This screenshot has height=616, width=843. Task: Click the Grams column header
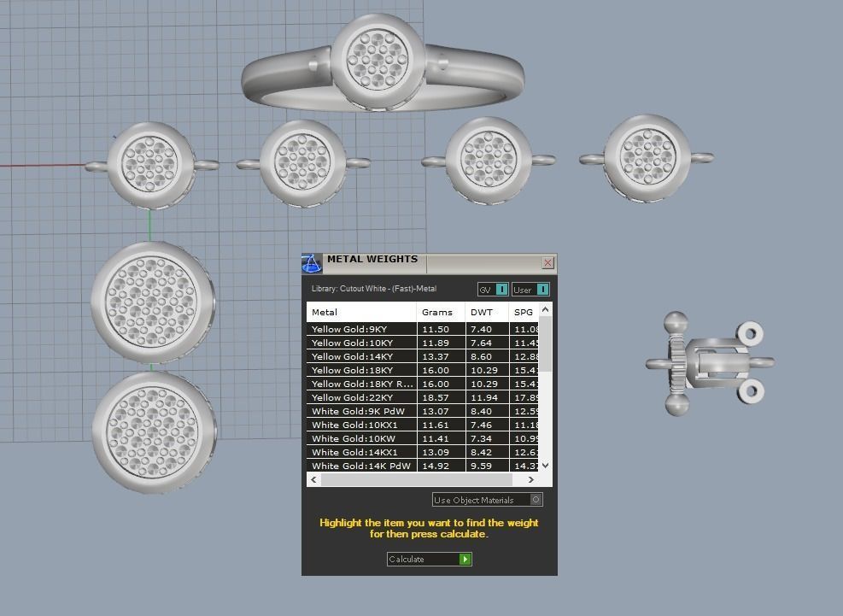441,312
